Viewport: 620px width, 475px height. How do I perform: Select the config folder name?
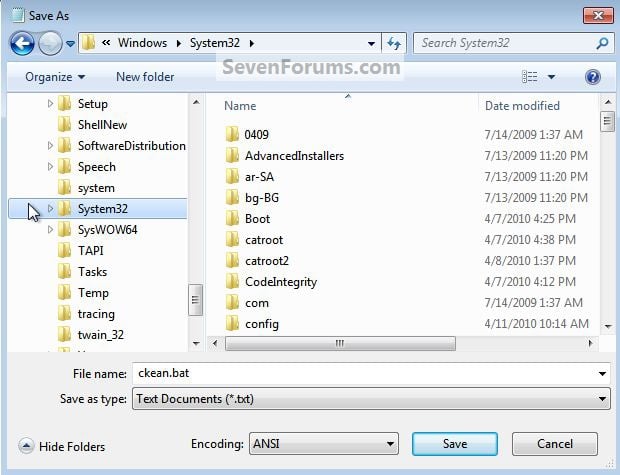262,324
